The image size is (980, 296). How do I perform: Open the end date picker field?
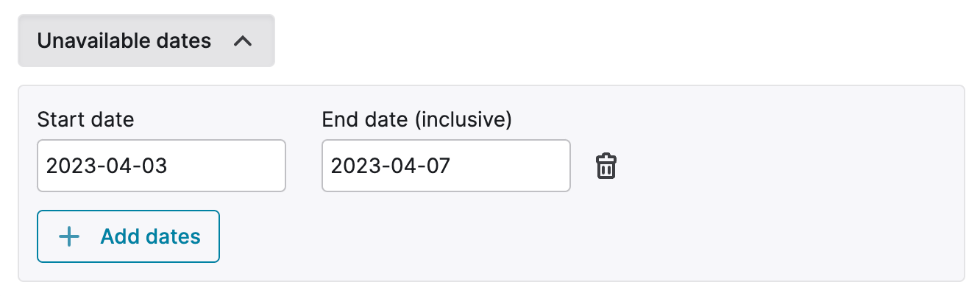click(446, 166)
